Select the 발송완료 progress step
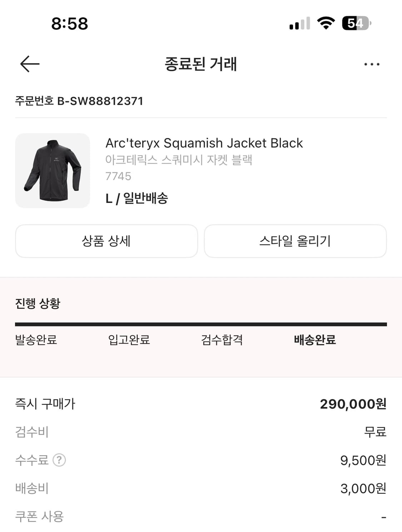 point(36,339)
